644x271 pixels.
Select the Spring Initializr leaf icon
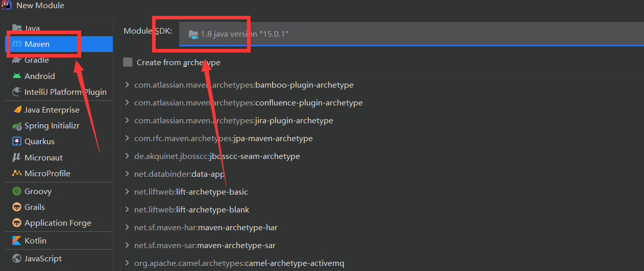17,126
